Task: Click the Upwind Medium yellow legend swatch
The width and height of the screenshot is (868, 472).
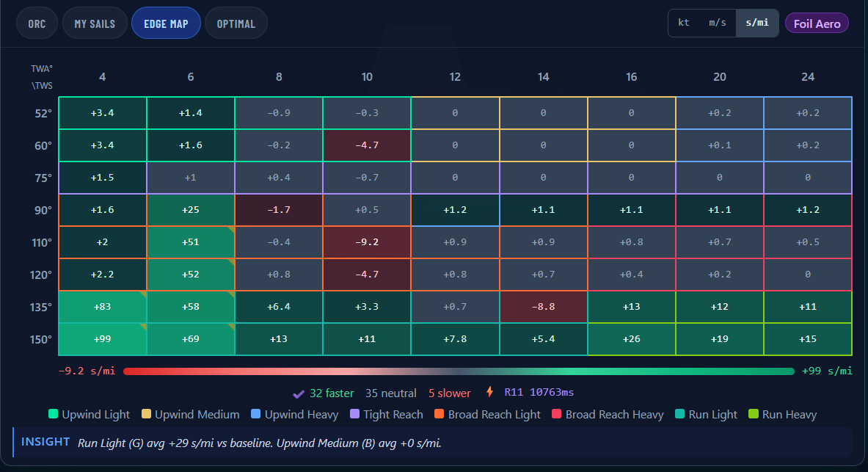Action: [146, 414]
